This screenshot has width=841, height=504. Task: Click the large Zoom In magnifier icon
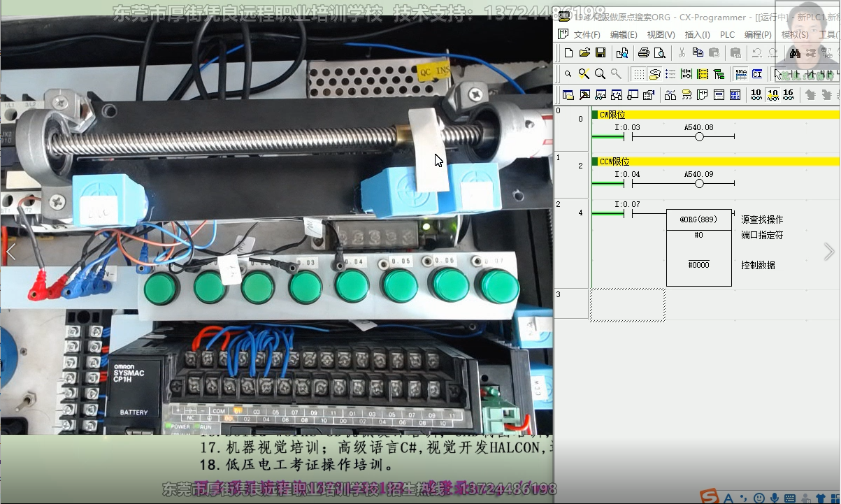point(600,73)
